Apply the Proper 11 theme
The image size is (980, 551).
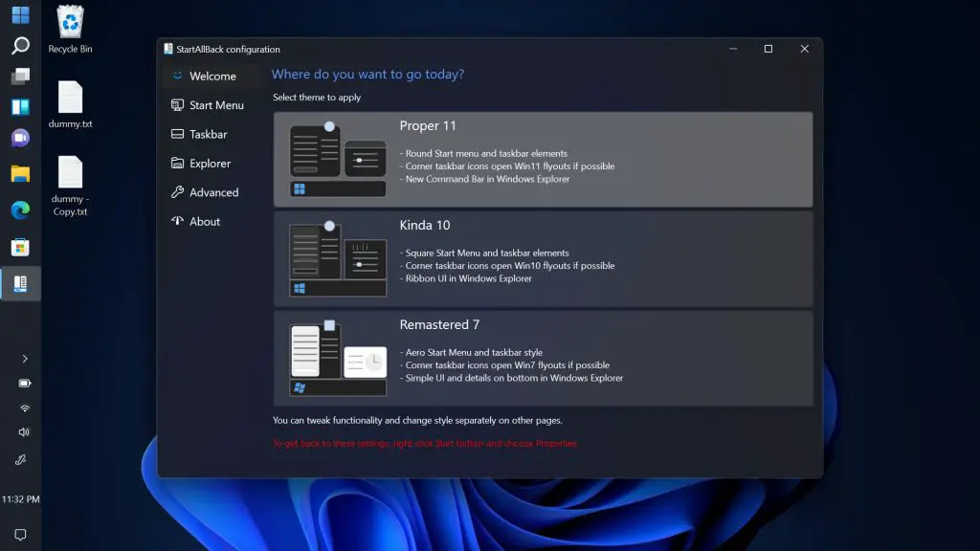544,160
